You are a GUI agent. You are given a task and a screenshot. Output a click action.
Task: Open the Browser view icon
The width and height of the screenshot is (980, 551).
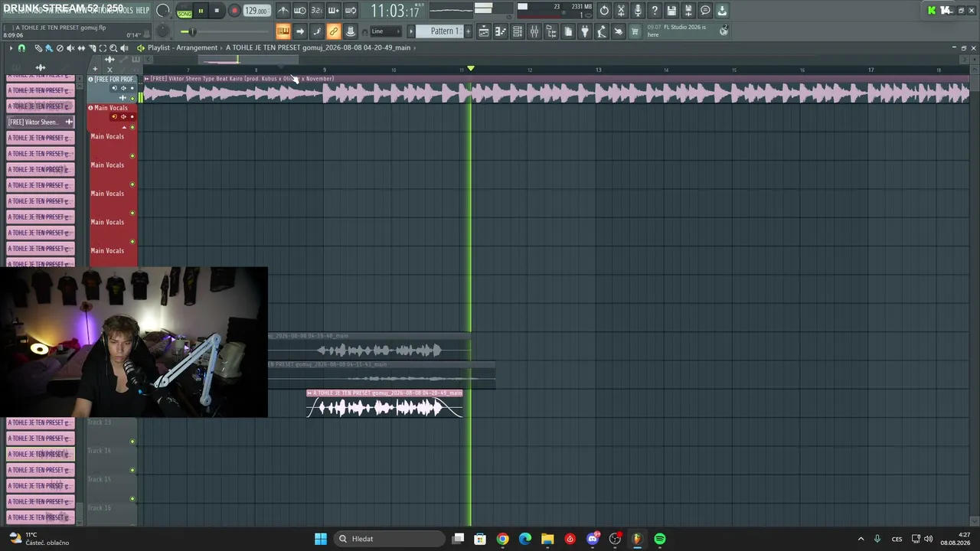click(551, 31)
